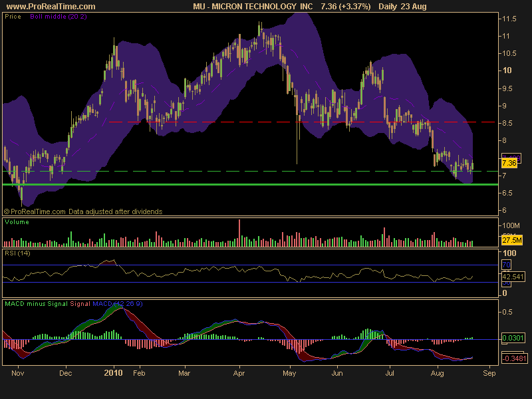Screen dimensions: 532x399
Task: Click the Boll middle (20 2) indicator label
Action: click(x=59, y=16)
